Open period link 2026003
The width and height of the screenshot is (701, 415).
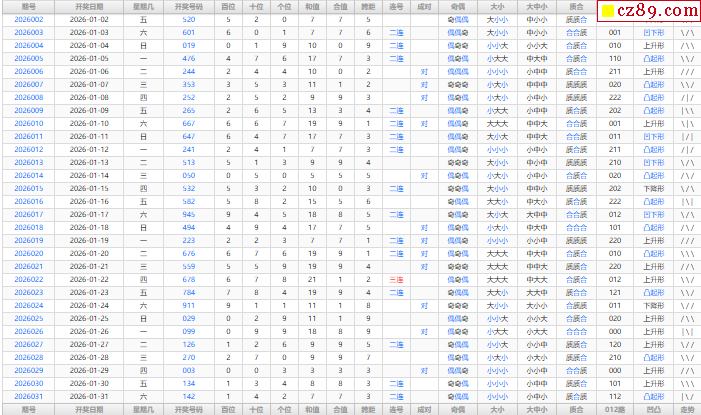click(x=29, y=33)
